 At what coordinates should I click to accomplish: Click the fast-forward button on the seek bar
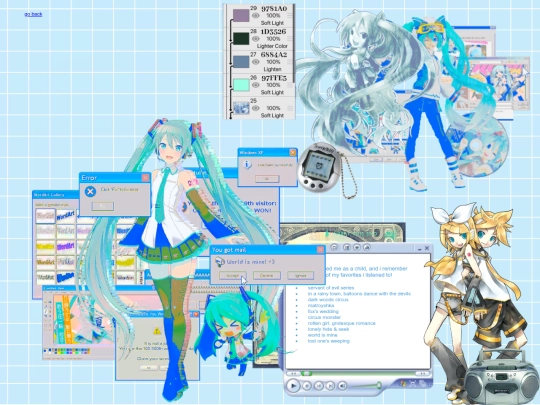[423, 373]
